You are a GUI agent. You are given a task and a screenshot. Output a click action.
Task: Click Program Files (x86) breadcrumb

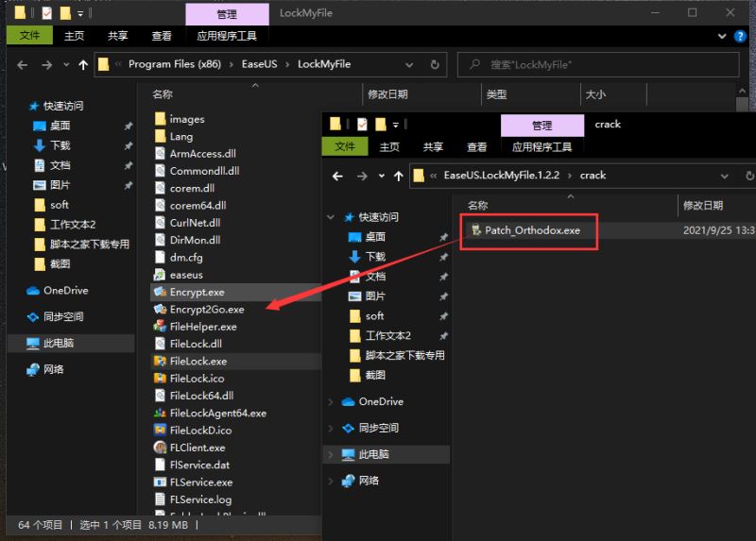(x=175, y=64)
